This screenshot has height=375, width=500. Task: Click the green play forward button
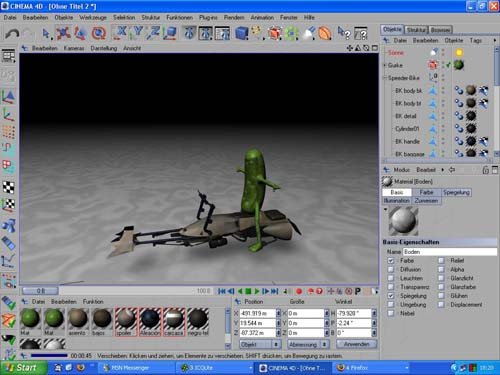pyautogui.click(x=257, y=291)
